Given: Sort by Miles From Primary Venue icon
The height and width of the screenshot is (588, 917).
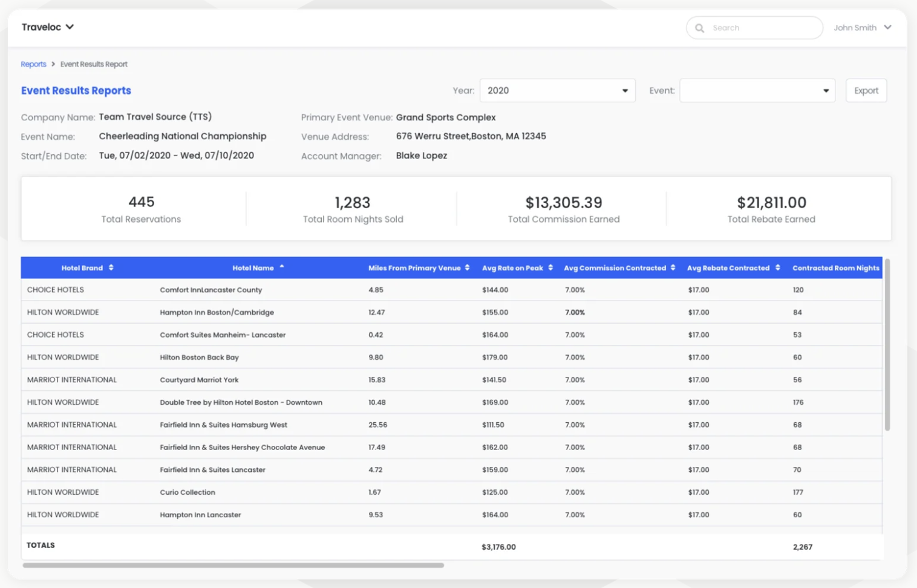Looking at the screenshot, I should coord(467,268).
